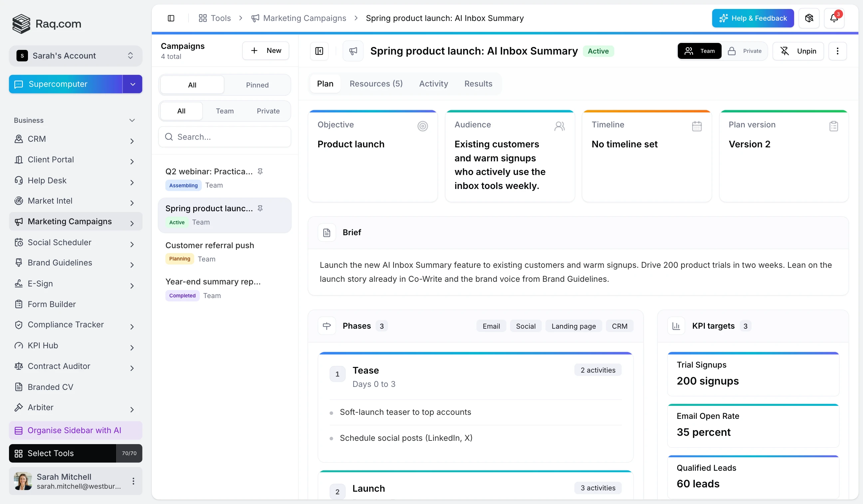Switch campaign visibility to Private
The height and width of the screenshot is (504, 863).
[x=744, y=51]
